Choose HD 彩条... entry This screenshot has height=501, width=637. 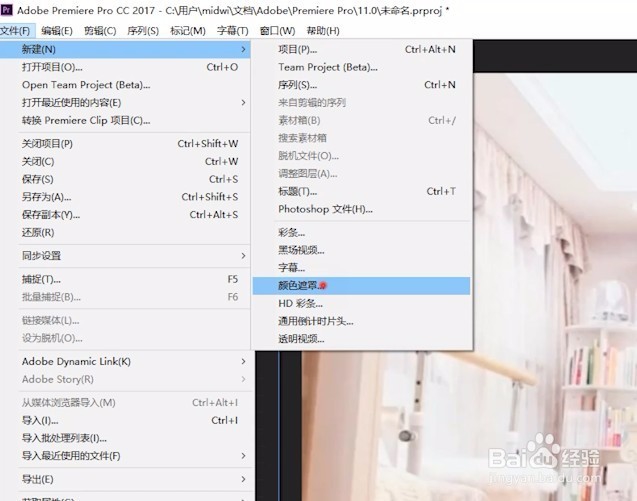pyautogui.click(x=362, y=304)
